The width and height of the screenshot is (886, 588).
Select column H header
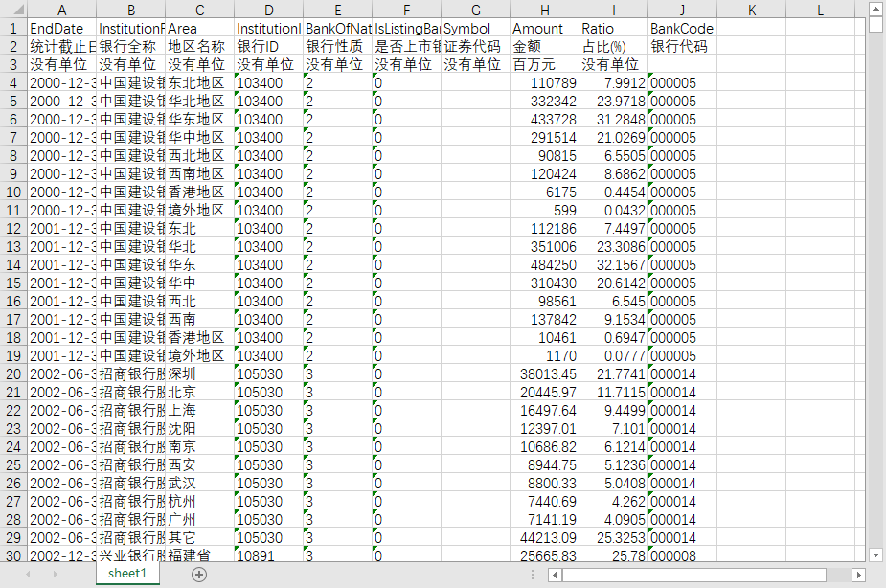click(545, 10)
